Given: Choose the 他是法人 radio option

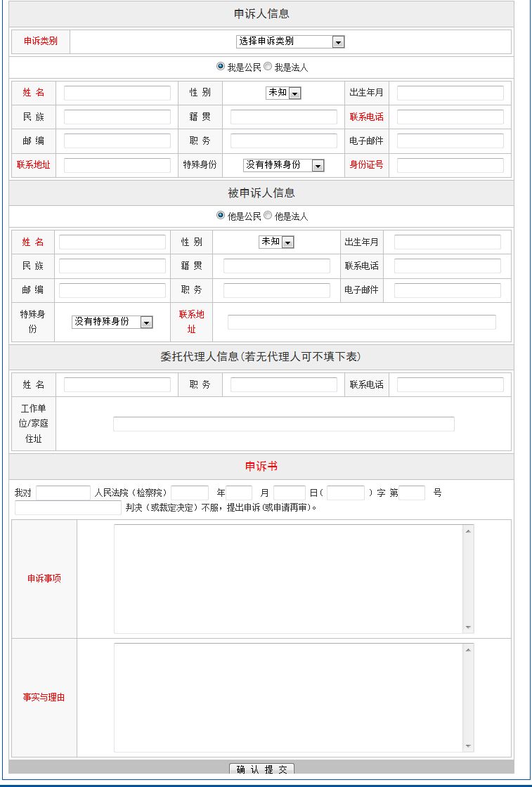Looking at the screenshot, I should [268, 216].
